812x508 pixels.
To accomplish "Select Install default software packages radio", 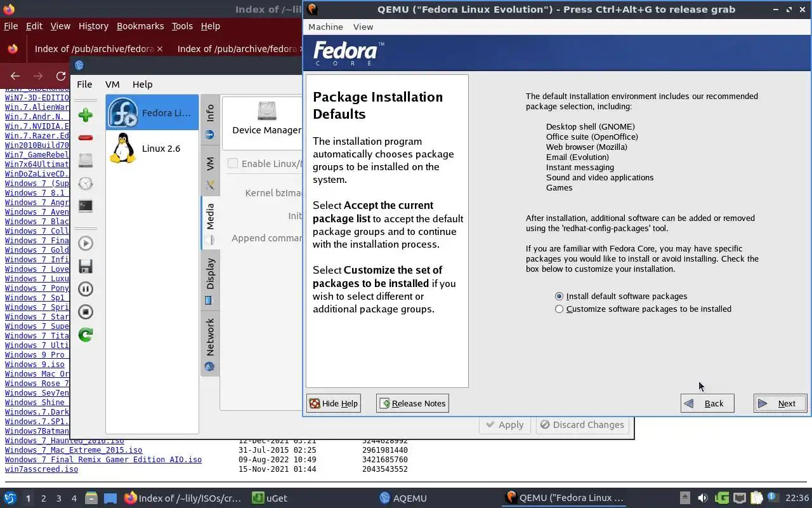I will pos(559,297).
